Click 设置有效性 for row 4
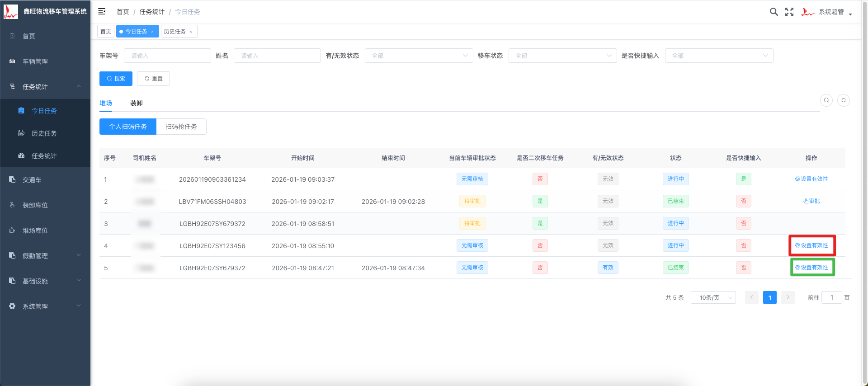The height and width of the screenshot is (386, 868). tap(811, 245)
